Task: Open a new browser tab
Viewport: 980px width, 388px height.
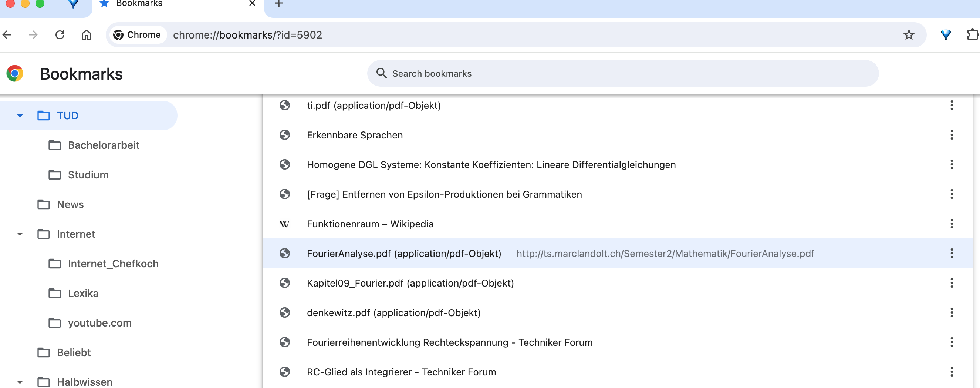Action: click(x=278, y=4)
